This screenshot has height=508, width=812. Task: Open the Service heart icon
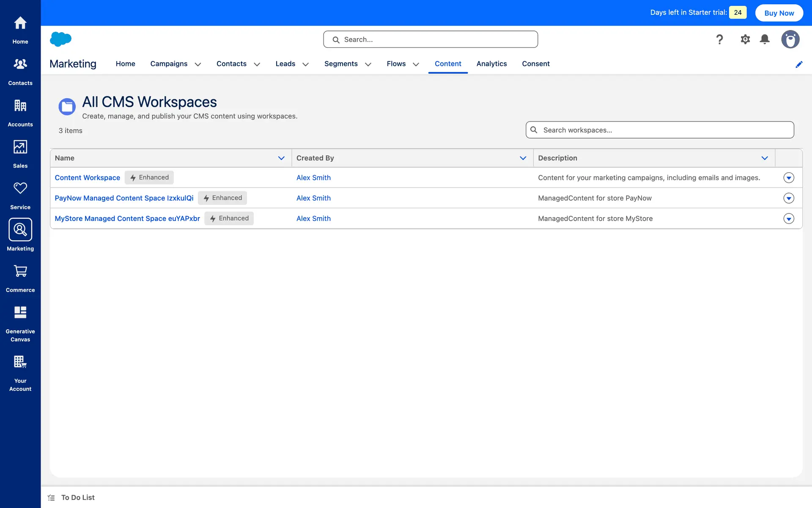coord(20,188)
